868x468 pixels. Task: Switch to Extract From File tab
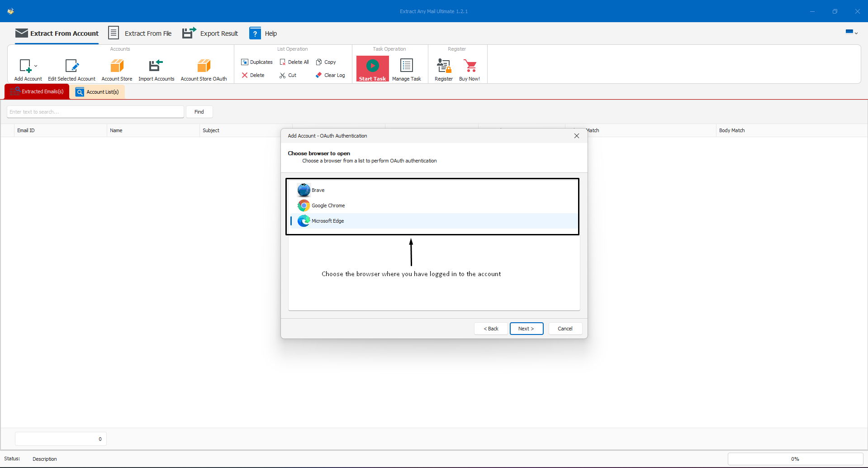click(140, 33)
